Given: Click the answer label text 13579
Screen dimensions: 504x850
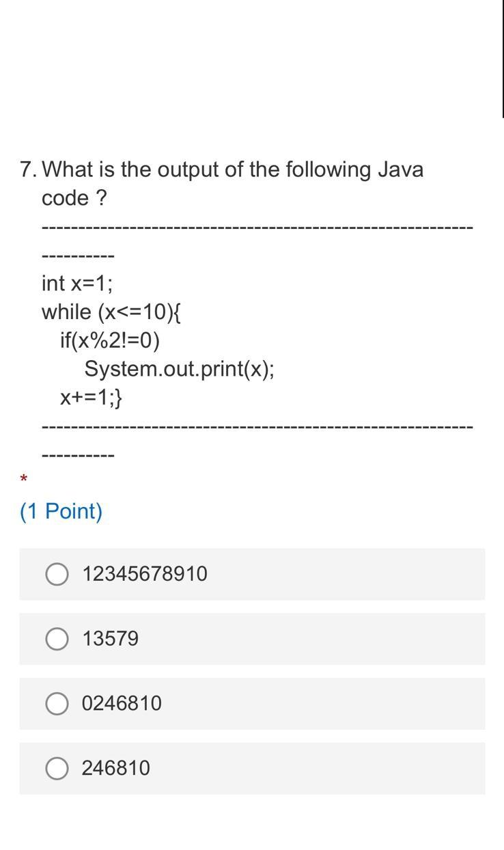Looking at the screenshot, I should click(109, 639).
